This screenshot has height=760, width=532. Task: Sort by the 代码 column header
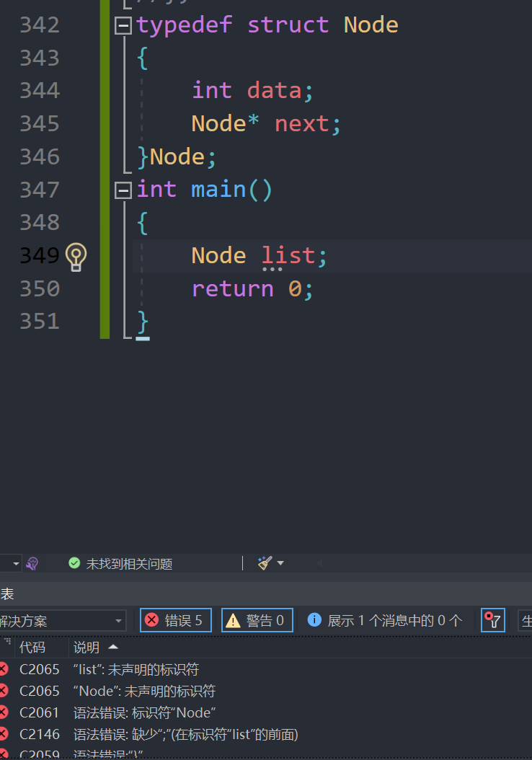click(32, 647)
